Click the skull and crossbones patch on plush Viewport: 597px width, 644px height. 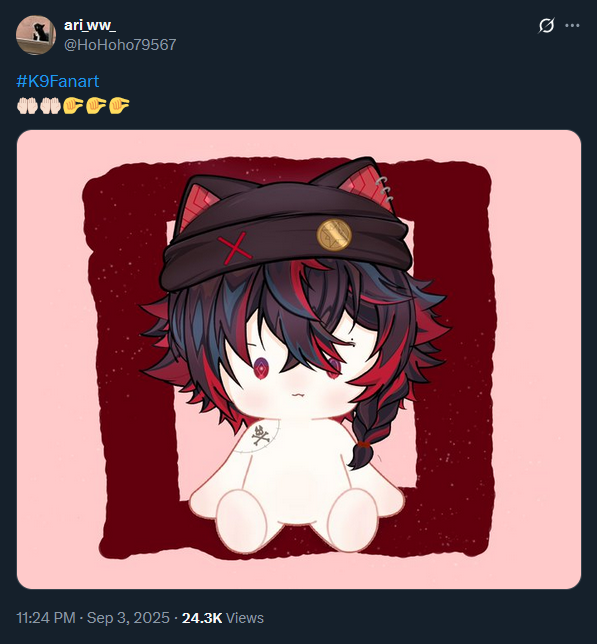click(259, 436)
